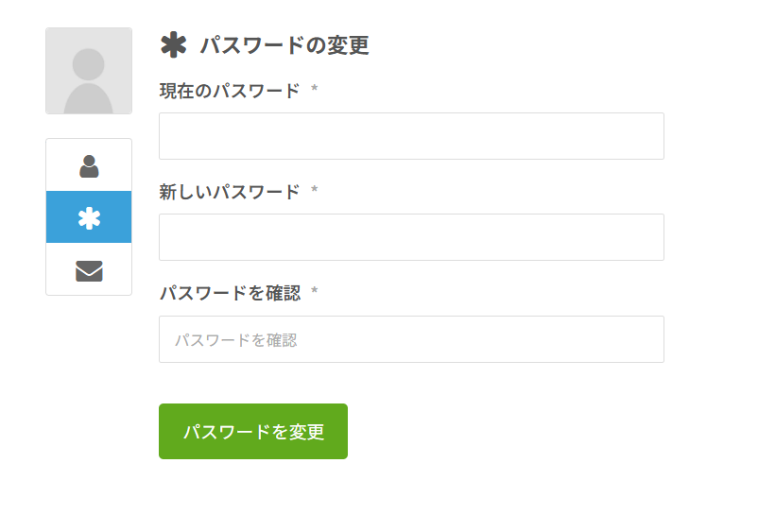Viewport: 758px width, 532px height.
Task: Click the grey パスワードを確認 placeholder text
Action: click(235, 340)
